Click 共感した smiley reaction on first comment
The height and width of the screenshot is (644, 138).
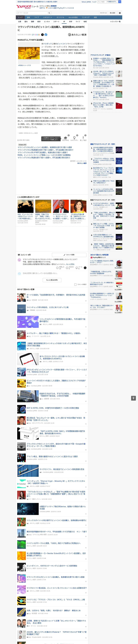tap(58, 268)
